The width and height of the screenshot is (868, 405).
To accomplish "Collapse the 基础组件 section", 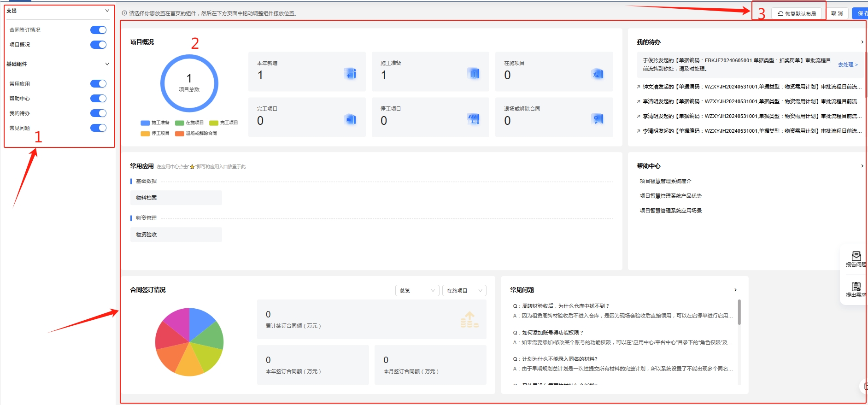I will click(107, 64).
